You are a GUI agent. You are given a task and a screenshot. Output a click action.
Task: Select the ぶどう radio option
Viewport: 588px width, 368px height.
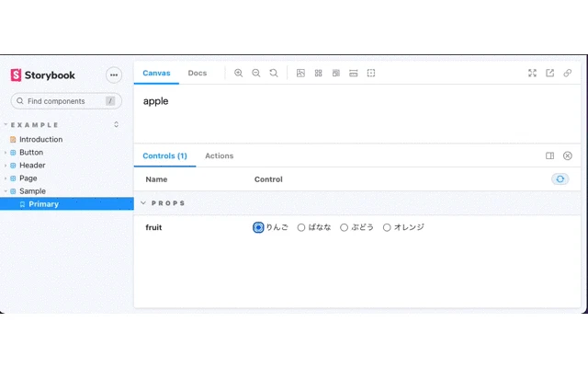click(344, 227)
